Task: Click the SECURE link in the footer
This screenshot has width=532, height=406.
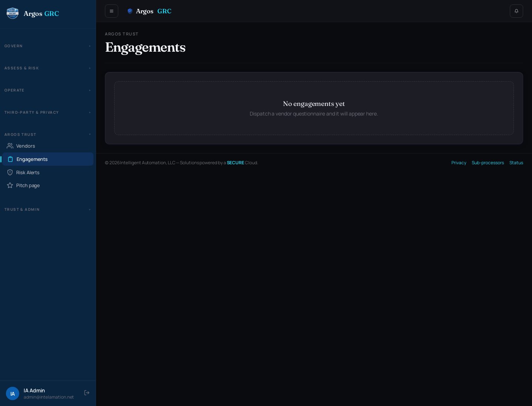Action: pyautogui.click(x=235, y=163)
